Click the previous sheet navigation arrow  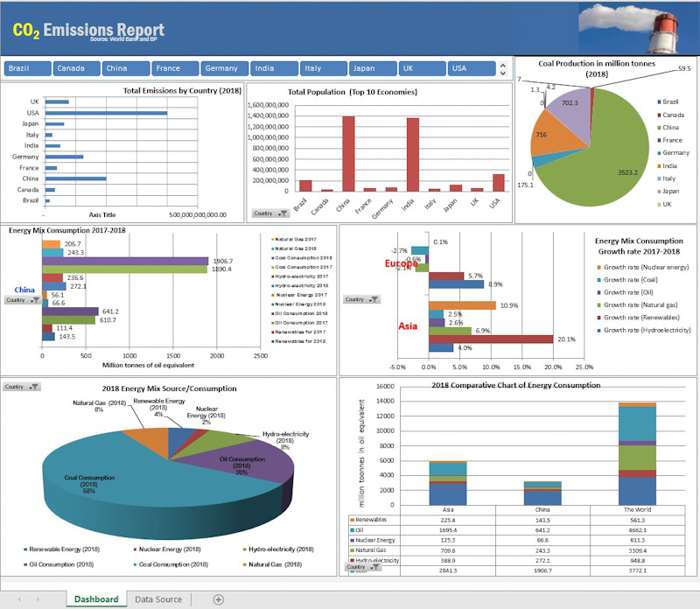click(17, 599)
